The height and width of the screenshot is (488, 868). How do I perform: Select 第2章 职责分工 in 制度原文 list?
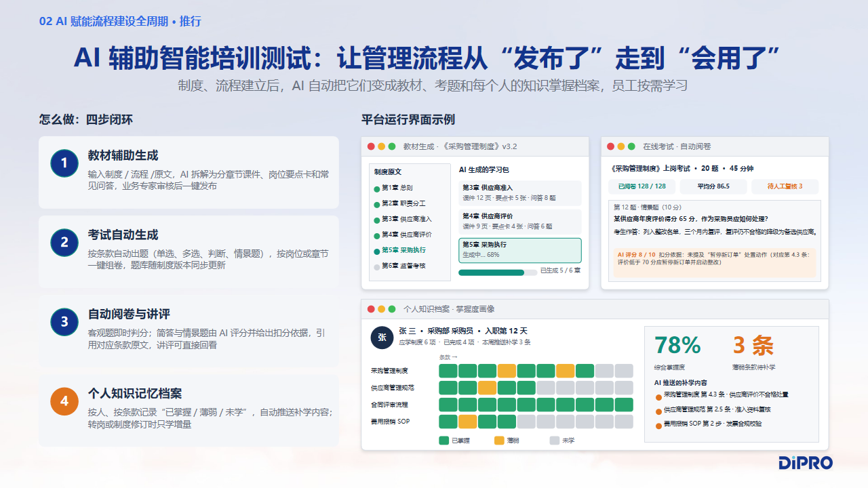click(403, 204)
